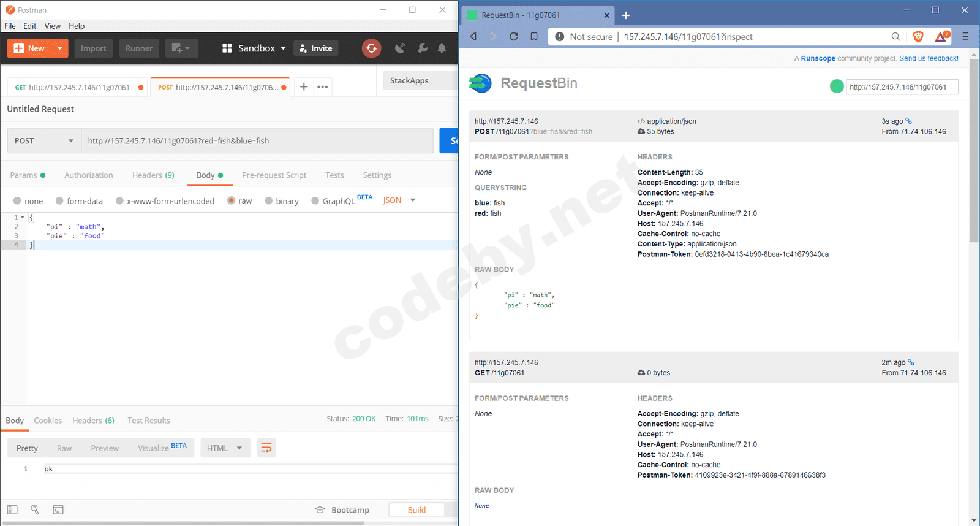
Task: Select the none body type radio
Action: pos(17,200)
